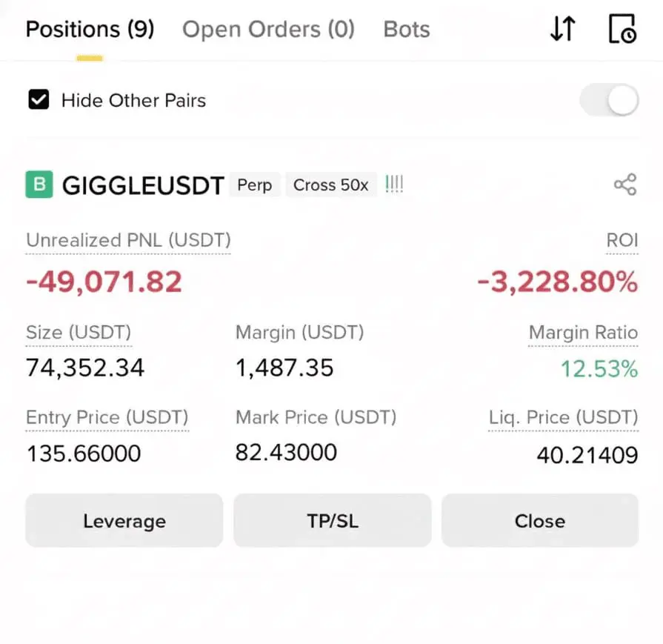Uncheck the Hide Other Pairs checkbox
Viewport: 663px width, 644px height.
click(x=39, y=100)
